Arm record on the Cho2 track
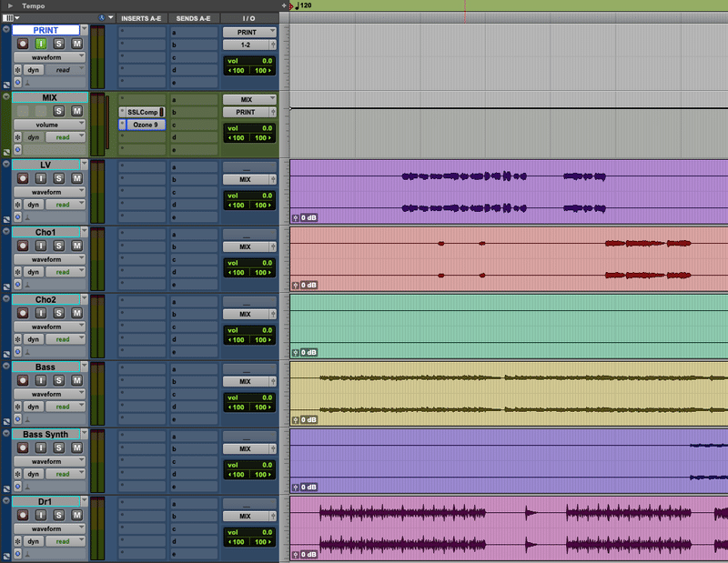 click(x=23, y=313)
